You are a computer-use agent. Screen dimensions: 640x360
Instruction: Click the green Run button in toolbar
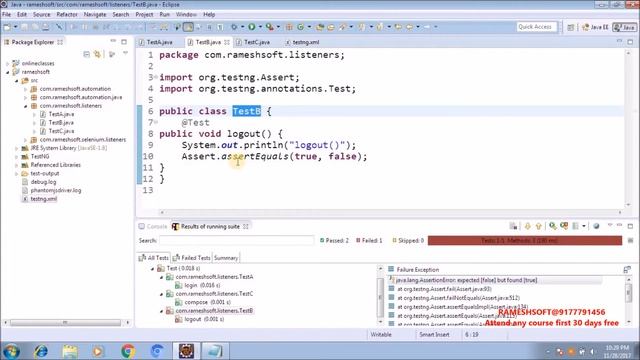251,27
